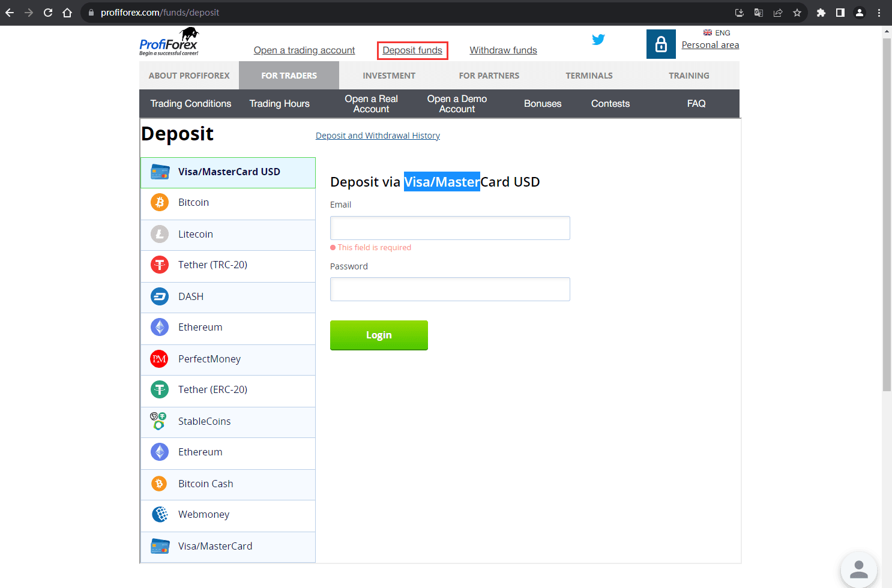Click the orange Bitcoin icon

160,202
